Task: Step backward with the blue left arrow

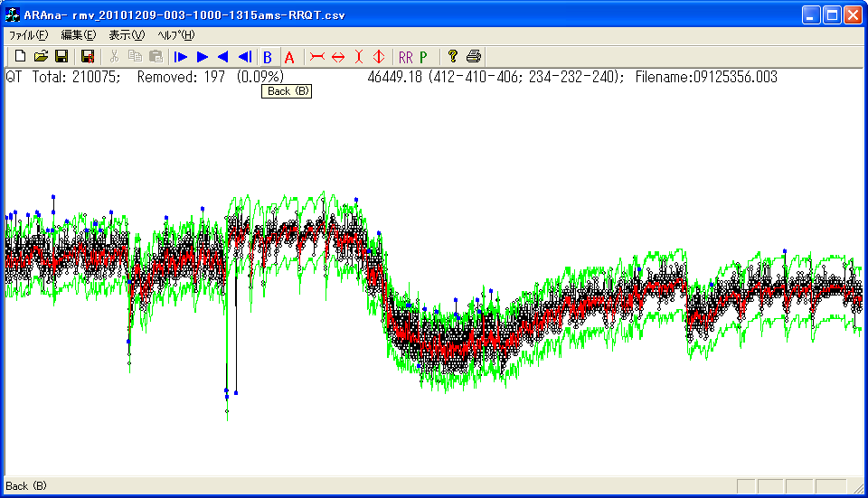Action: pyautogui.click(x=222, y=57)
